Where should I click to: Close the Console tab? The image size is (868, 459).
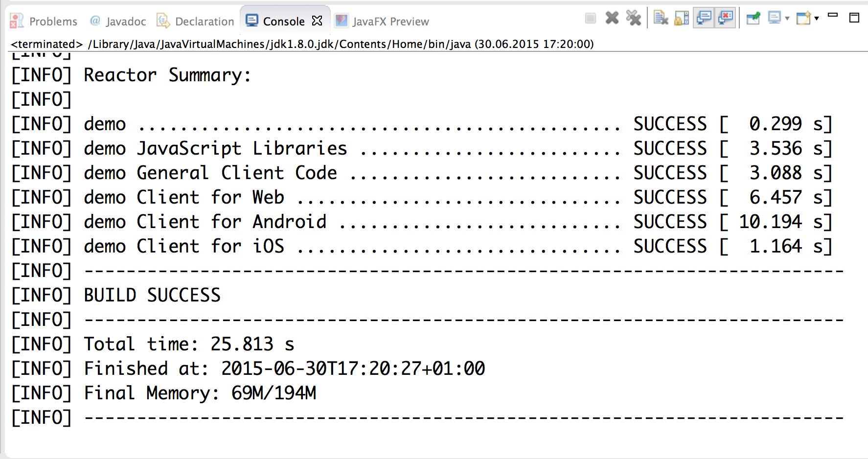pos(317,21)
